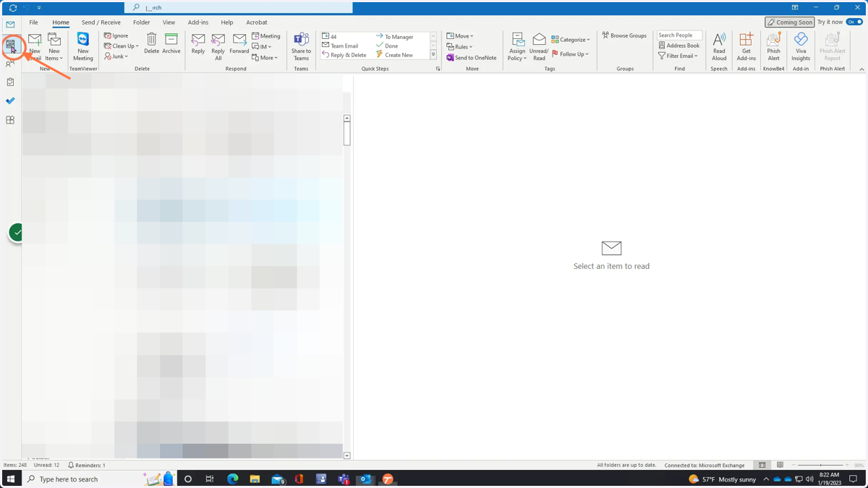Open the Follow Up flag dropdown
Image resolution: width=868 pixels, height=488 pixels.
pyautogui.click(x=571, y=54)
